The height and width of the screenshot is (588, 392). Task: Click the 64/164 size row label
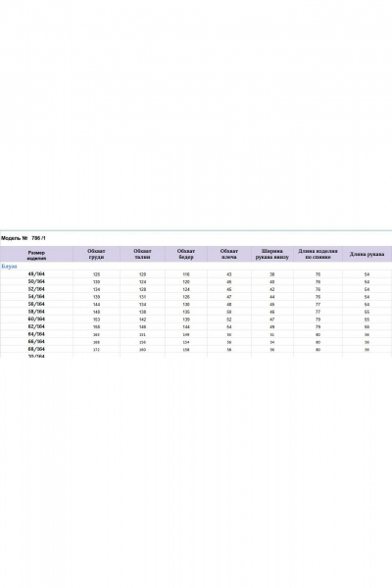36,334
